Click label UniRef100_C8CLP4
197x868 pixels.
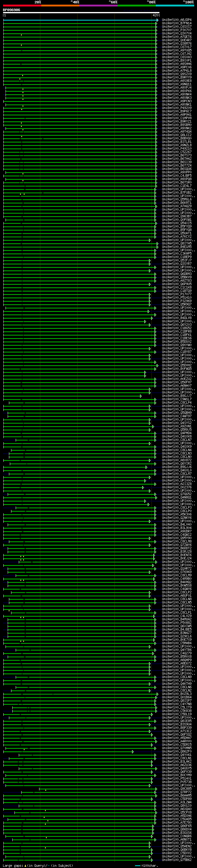coord(177,402)
